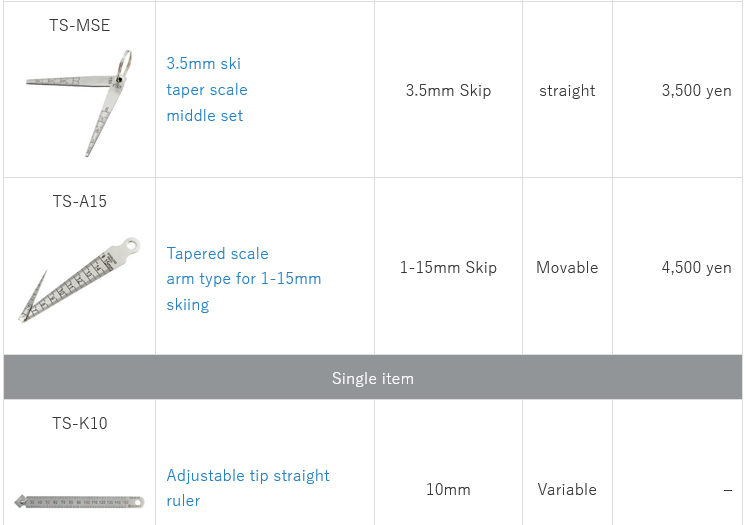Click the 1-15mm Skip cell

click(x=448, y=267)
